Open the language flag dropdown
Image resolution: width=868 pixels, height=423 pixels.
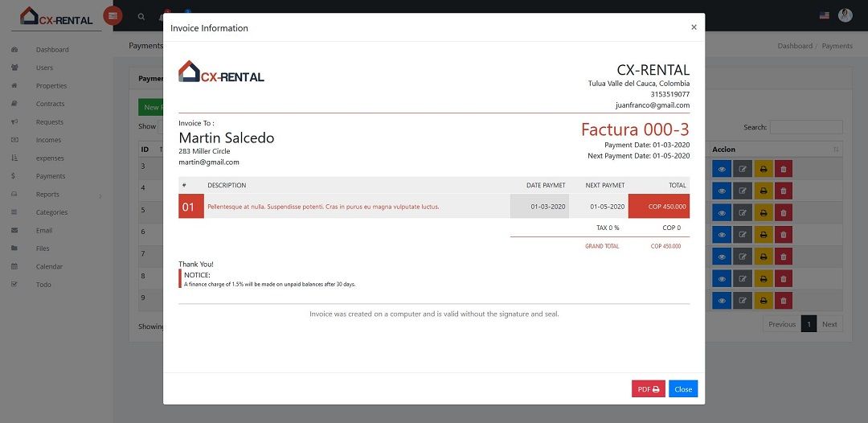(824, 15)
